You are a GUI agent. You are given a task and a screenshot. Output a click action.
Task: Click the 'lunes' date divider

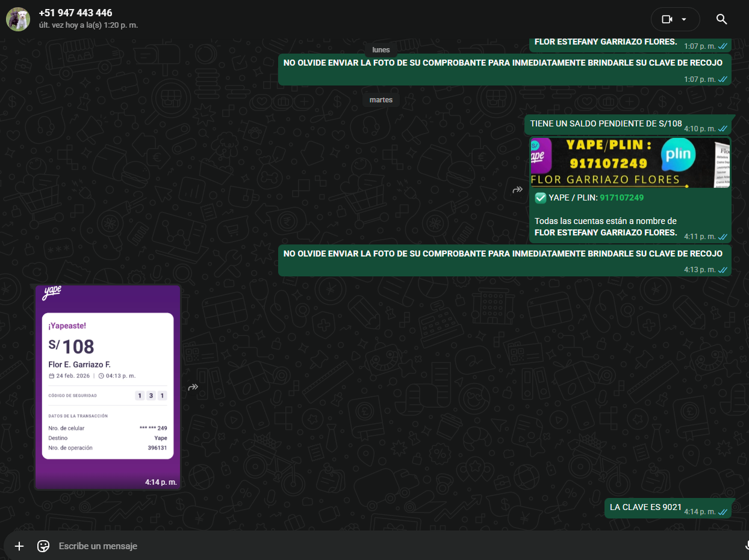coord(381,50)
